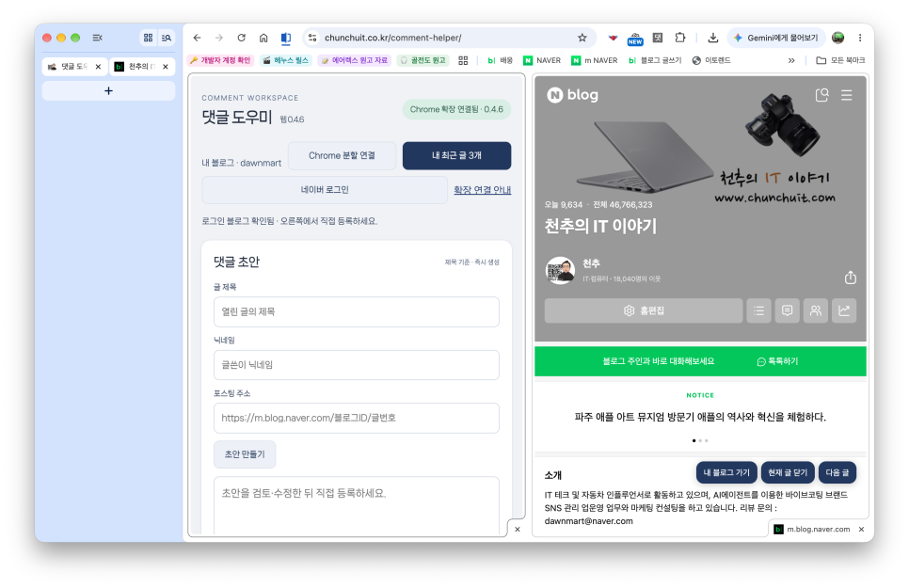Click the 초안 만들기 button
The width and height of the screenshot is (909, 588).
245,454
